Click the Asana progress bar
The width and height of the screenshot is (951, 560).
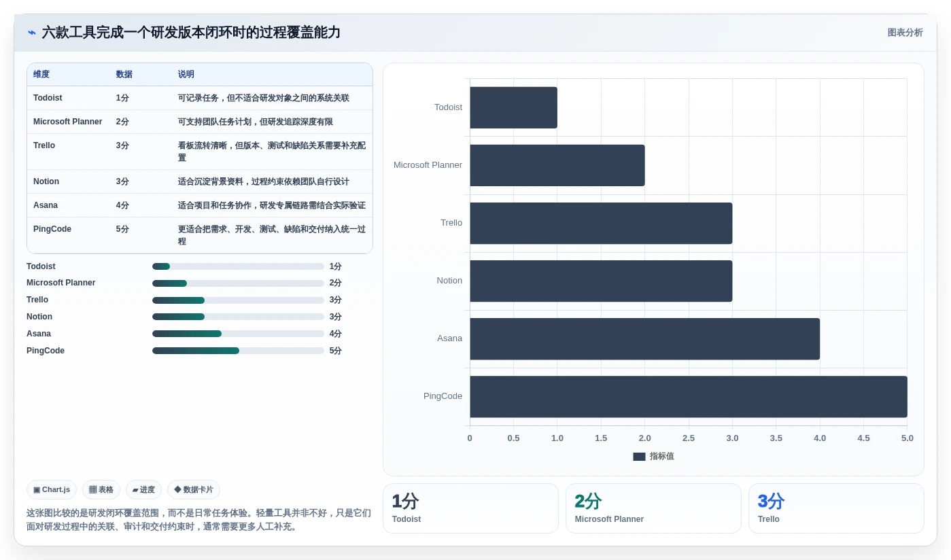click(238, 334)
